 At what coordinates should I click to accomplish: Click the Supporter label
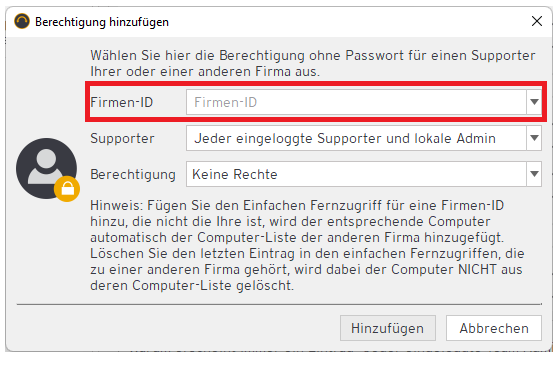click(122, 138)
